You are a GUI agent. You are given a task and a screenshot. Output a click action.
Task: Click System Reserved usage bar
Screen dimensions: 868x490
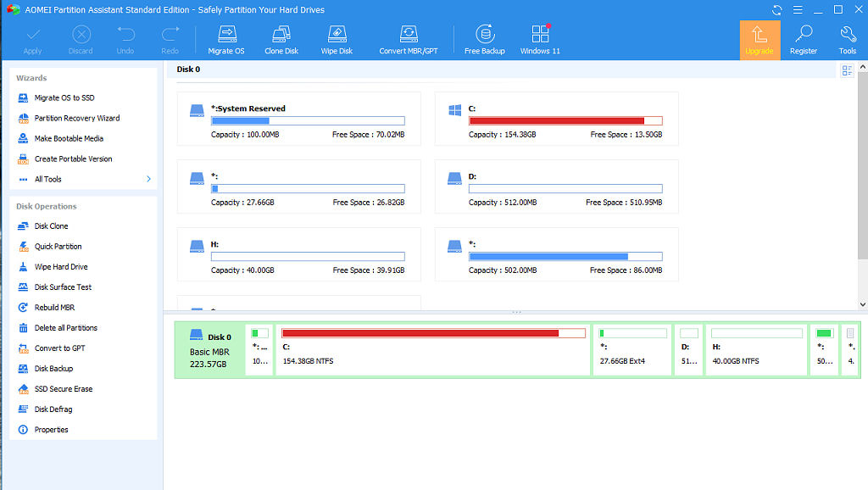tap(308, 120)
